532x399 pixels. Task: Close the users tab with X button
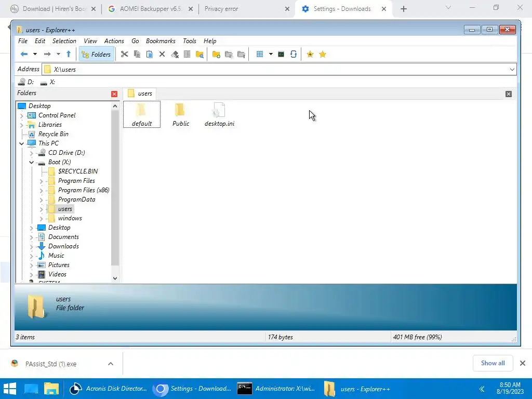coord(508,94)
